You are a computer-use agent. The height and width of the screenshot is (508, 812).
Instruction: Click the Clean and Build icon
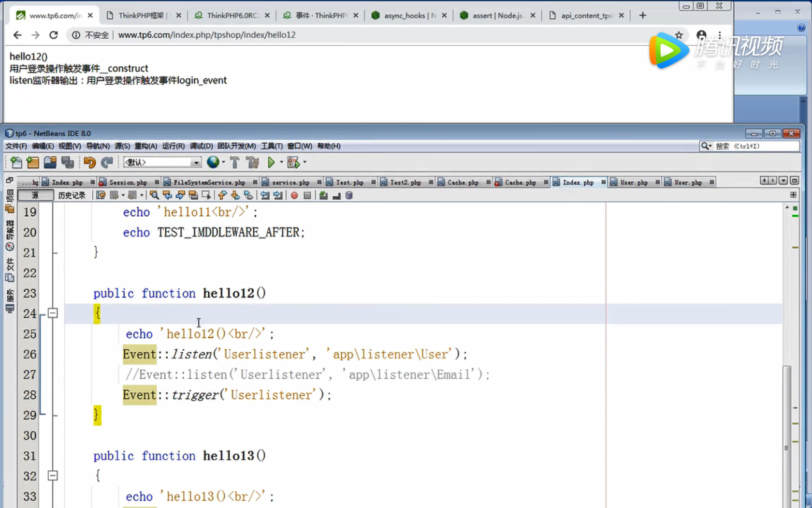[x=252, y=163]
